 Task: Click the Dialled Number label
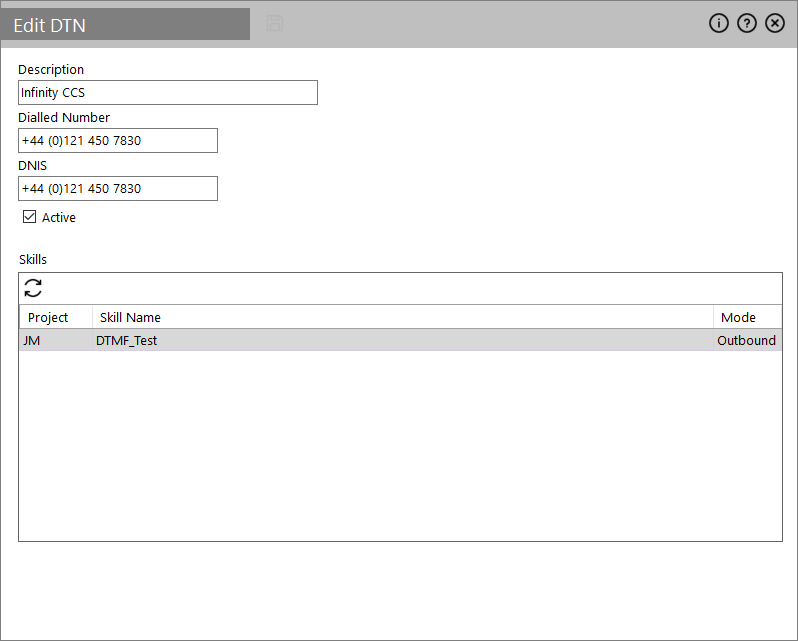click(64, 117)
